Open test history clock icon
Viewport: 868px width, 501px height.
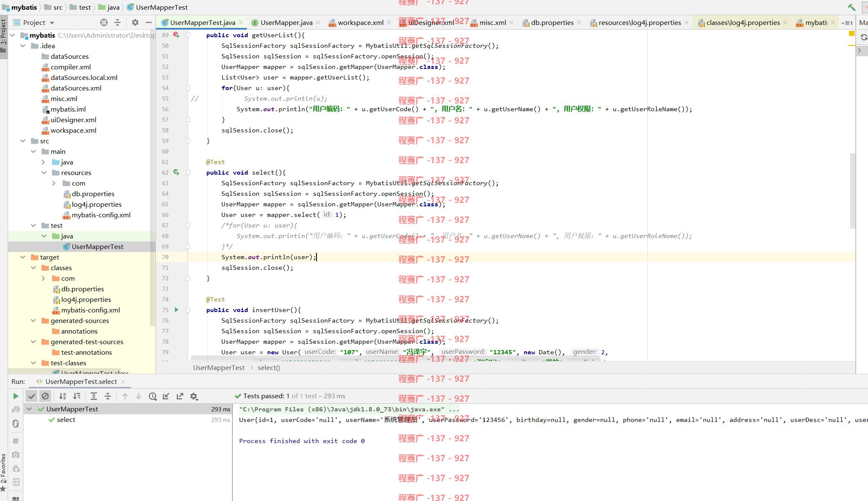click(153, 396)
